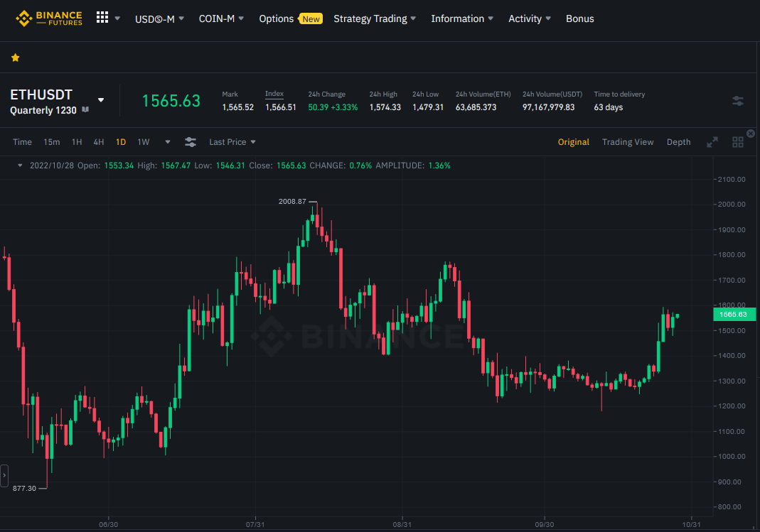This screenshot has height=532, width=760.
Task: Open the contract info book icon beside Quarterly 1230
Action: pos(85,110)
